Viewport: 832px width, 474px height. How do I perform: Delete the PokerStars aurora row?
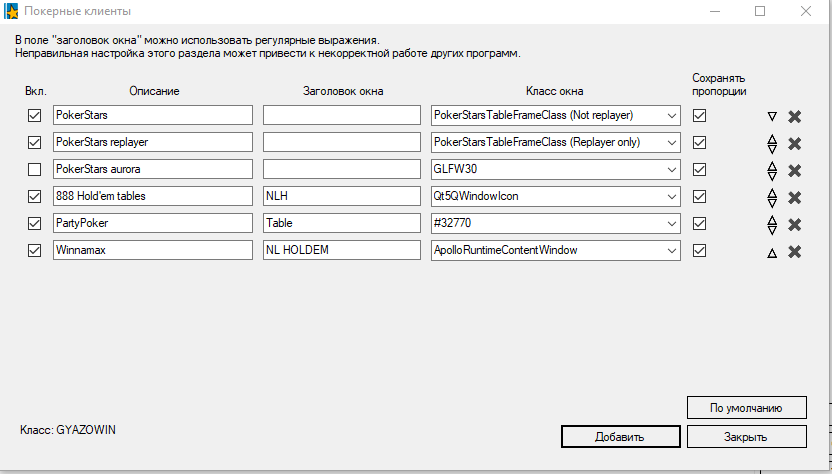coord(794,170)
